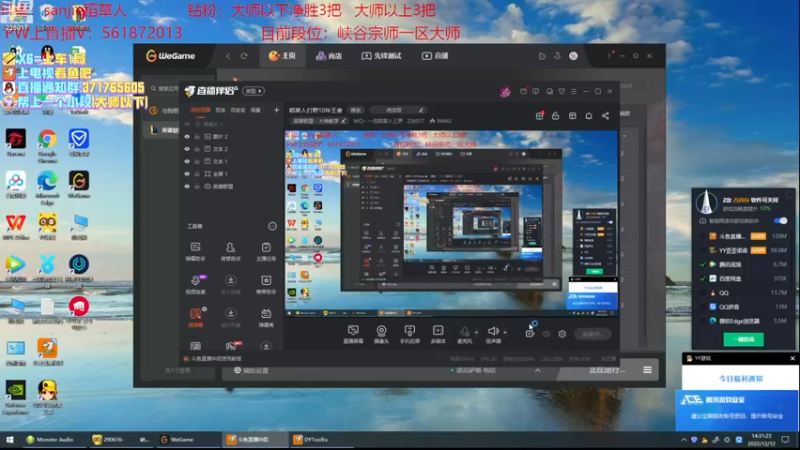The image size is (800, 450).
Task: Switch to WeGame 商店 tab
Action: (x=329, y=56)
